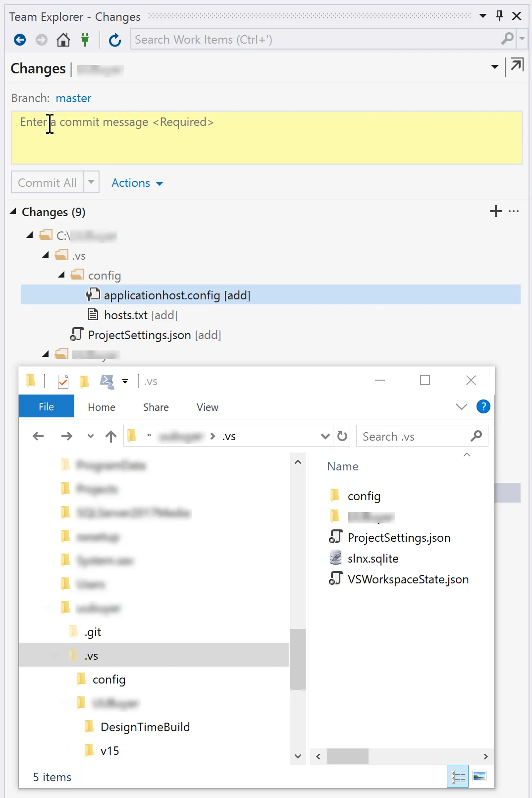Click the Commit All button
The height and width of the screenshot is (798, 532).
coord(47,182)
